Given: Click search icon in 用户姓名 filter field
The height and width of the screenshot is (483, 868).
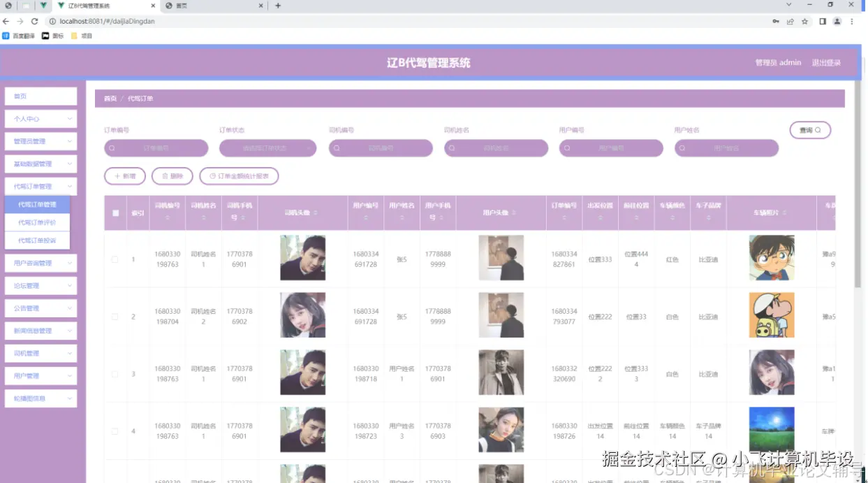Looking at the screenshot, I should (682, 148).
